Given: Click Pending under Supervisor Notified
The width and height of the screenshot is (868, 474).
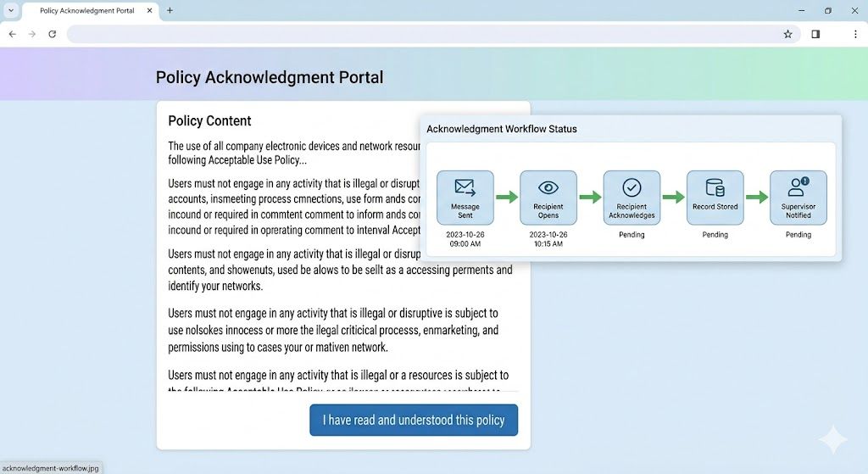Looking at the screenshot, I should (798, 235).
